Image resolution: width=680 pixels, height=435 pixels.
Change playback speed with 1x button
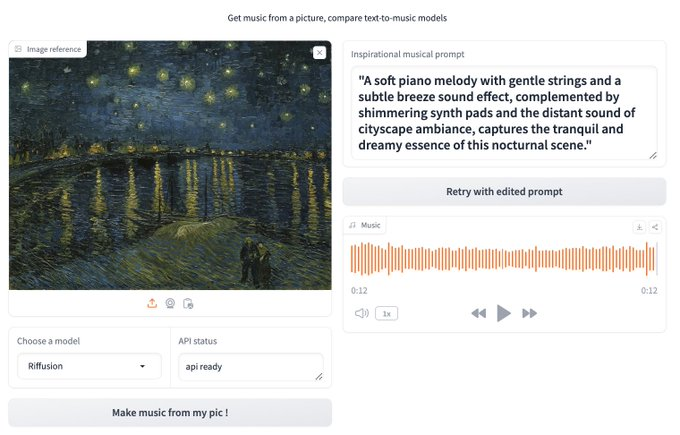tap(386, 313)
